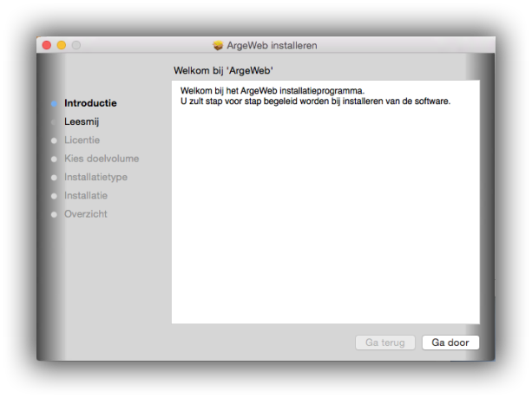Click the bullet beside Kies doelvolume
This screenshot has height=398, width=532.
[54, 159]
